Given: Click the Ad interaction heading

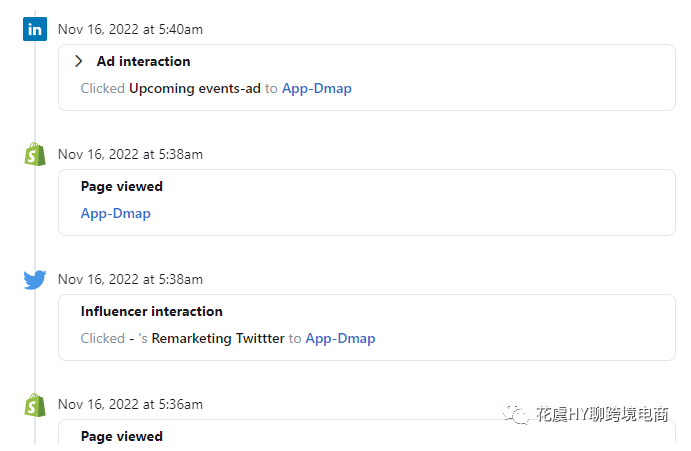Looking at the screenshot, I should pyautogui.click(x=143, y=61).
